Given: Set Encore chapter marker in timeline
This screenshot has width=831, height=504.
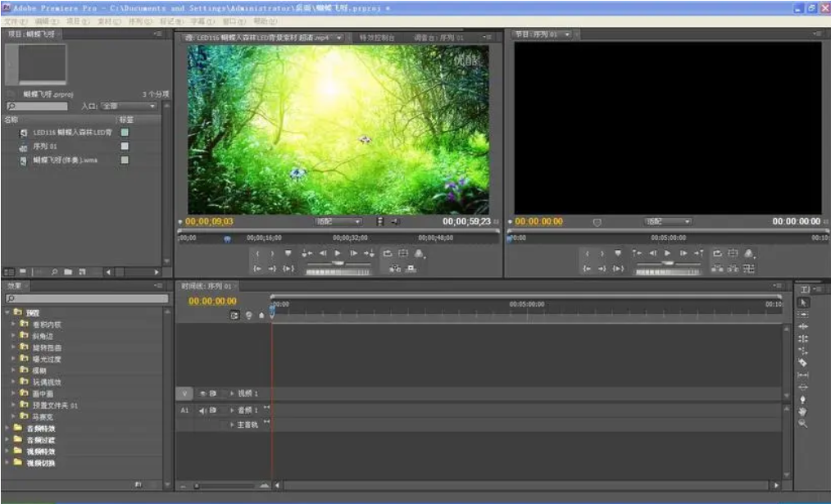Looking at the screenshot, I should coord(248,316).
